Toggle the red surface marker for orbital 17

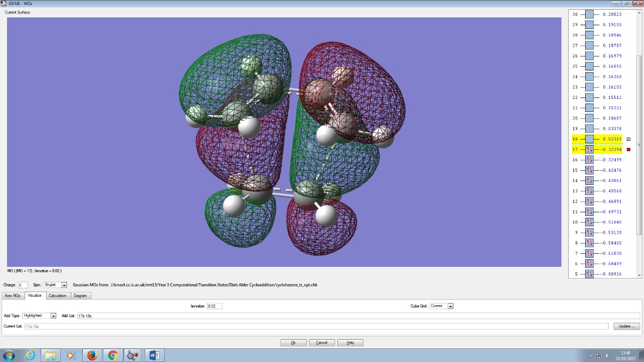point(629,150)
